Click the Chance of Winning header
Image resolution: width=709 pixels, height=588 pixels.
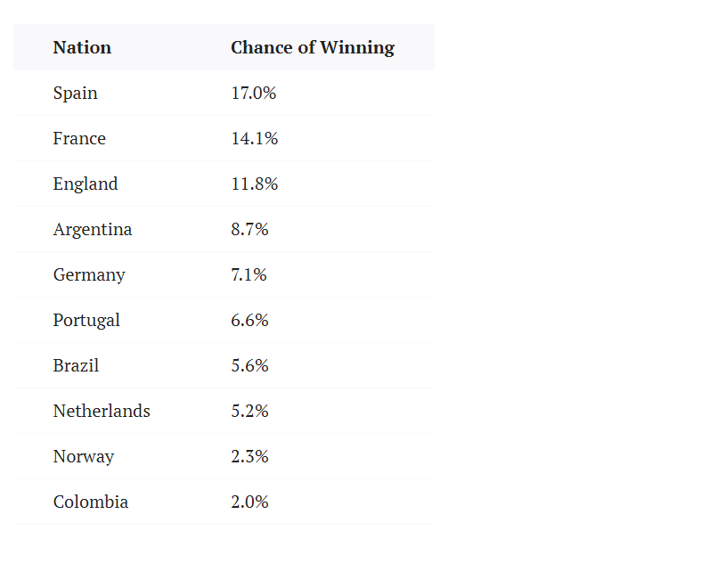pyautogui.click(x=312, y=47)
